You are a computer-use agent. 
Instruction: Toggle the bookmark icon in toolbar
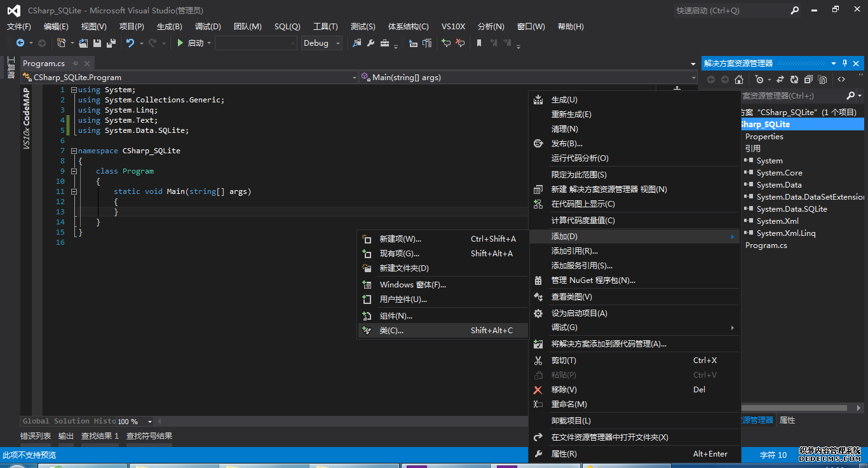[479, 43]
